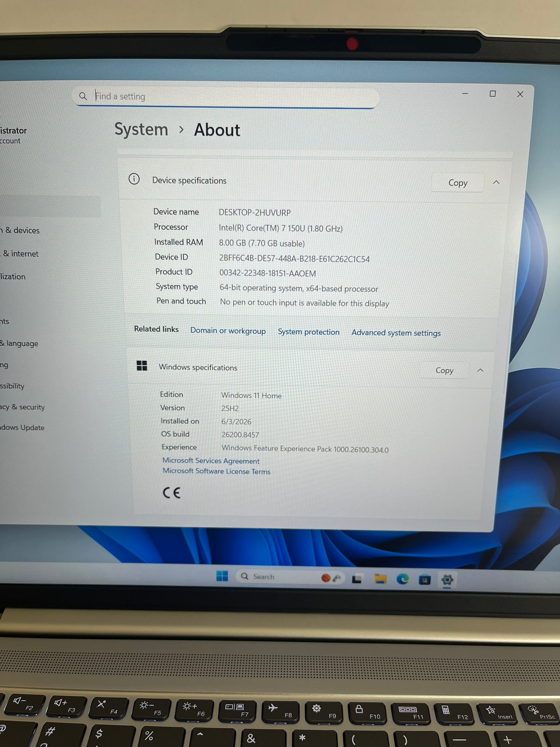The height and width of the screenshot is (747, 560).
Task: Open File Explorer from the taskbar
Action: click(380, 579)
